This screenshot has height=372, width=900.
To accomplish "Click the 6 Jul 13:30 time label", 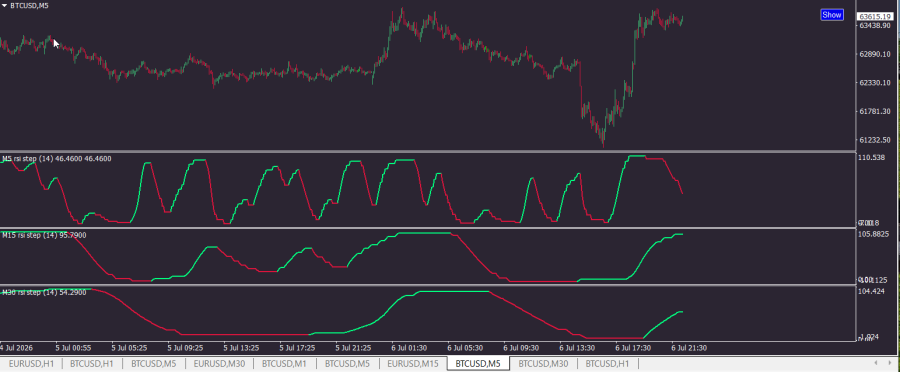I will [x=577, y=348].
